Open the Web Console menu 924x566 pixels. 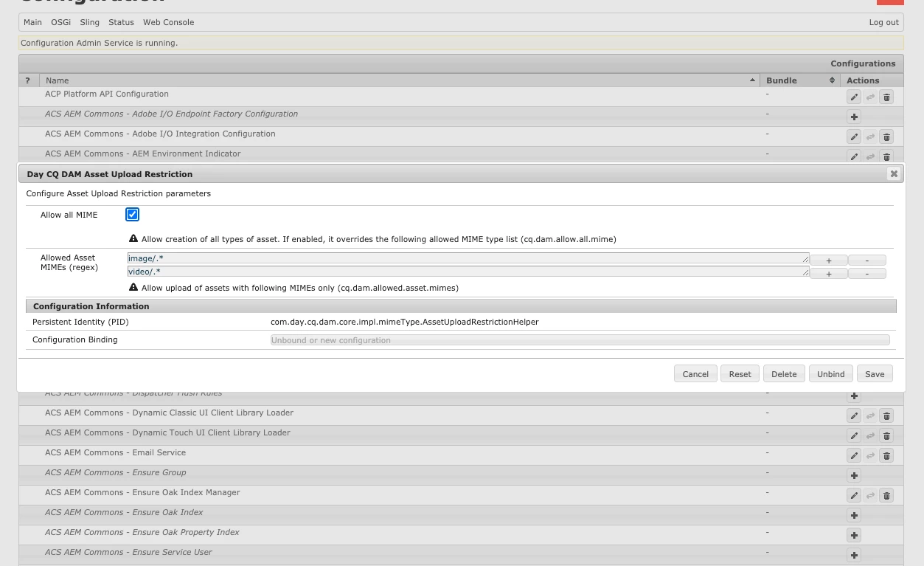pos(168,22)
